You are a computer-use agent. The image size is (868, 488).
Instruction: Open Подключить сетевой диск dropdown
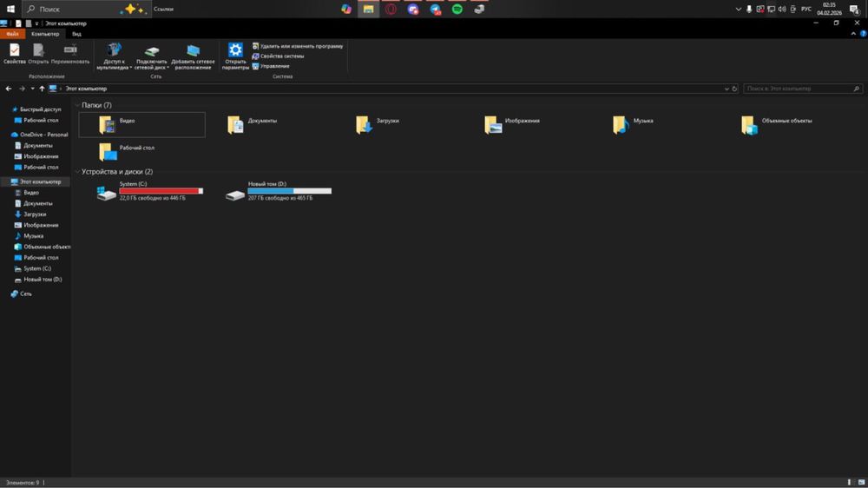click(152, 56)
